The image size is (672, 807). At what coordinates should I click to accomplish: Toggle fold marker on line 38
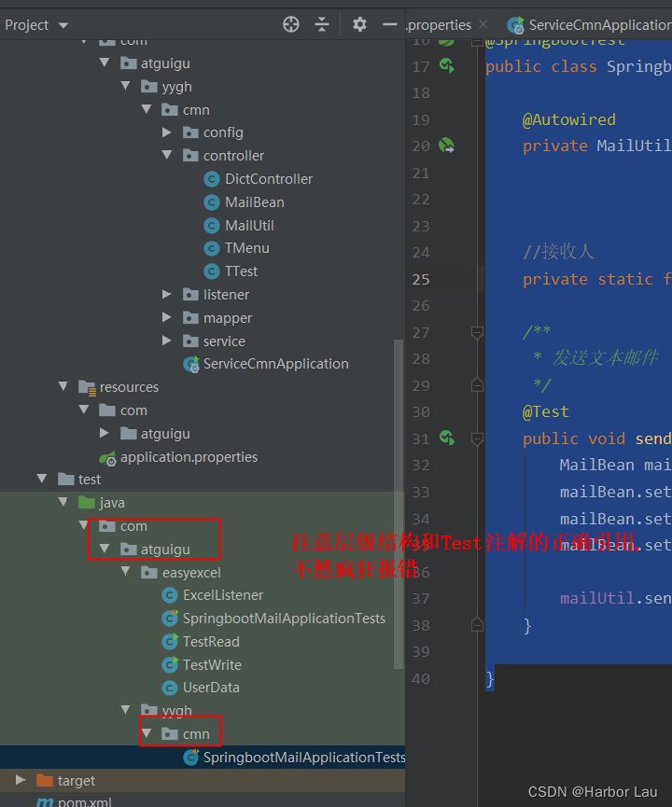point(477,625)
